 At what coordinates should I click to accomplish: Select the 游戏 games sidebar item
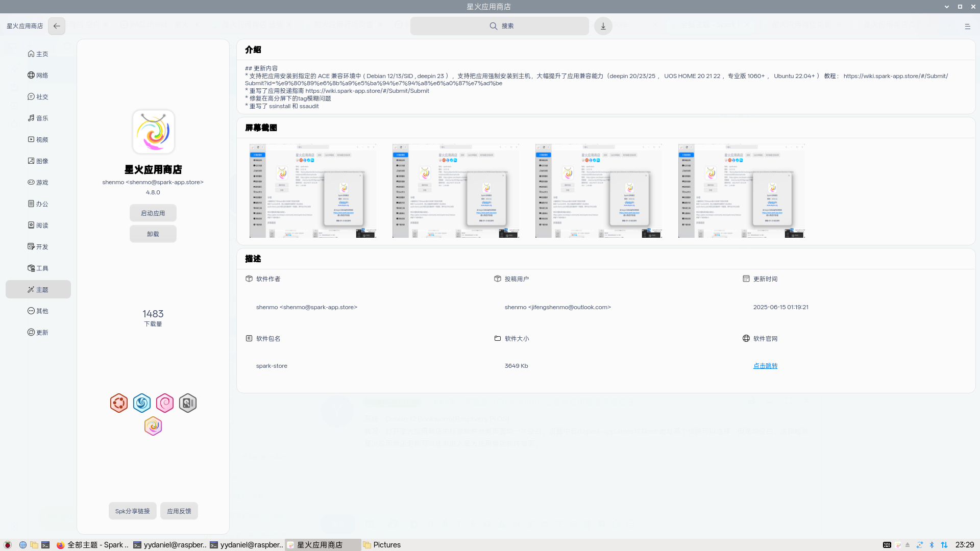tap(38, 182)
